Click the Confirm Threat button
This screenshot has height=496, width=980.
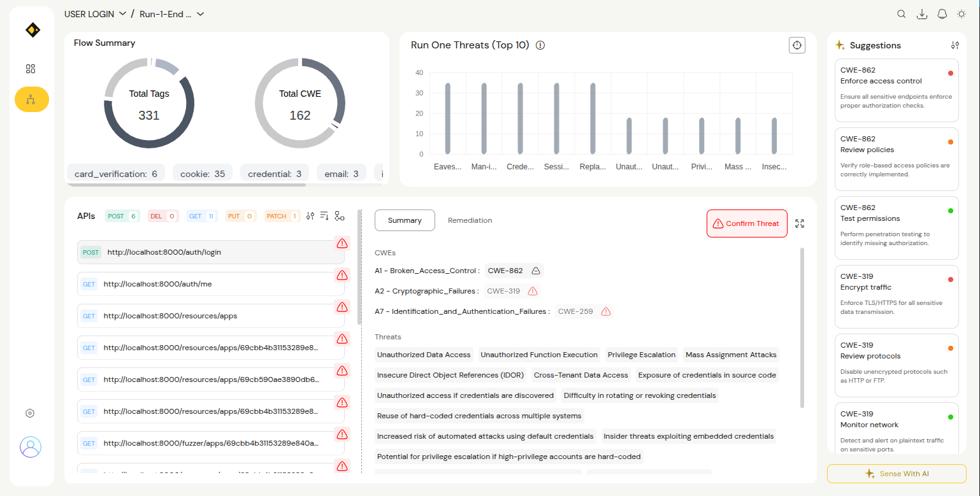pyautogui.click(x=747, y=223)
